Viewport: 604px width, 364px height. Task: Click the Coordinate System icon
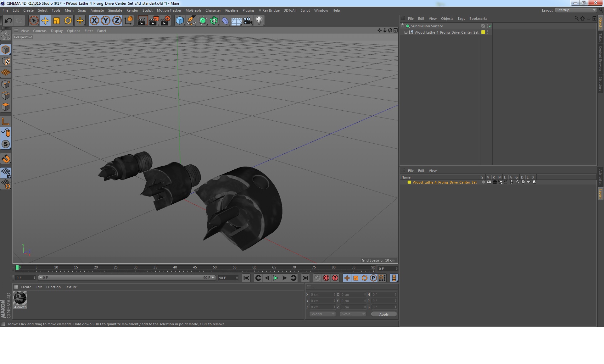pos(128,21)
